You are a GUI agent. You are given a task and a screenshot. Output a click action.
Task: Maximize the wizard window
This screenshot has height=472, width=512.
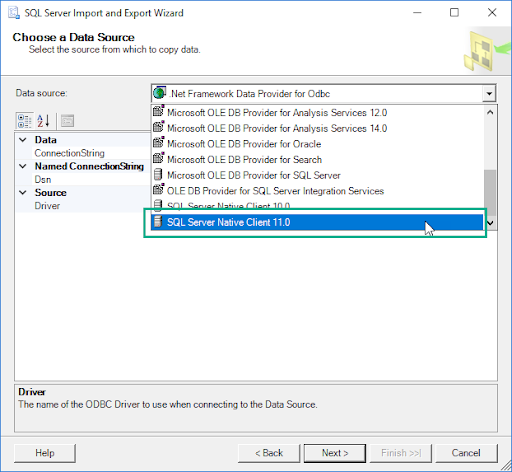(x=454, y=13)
